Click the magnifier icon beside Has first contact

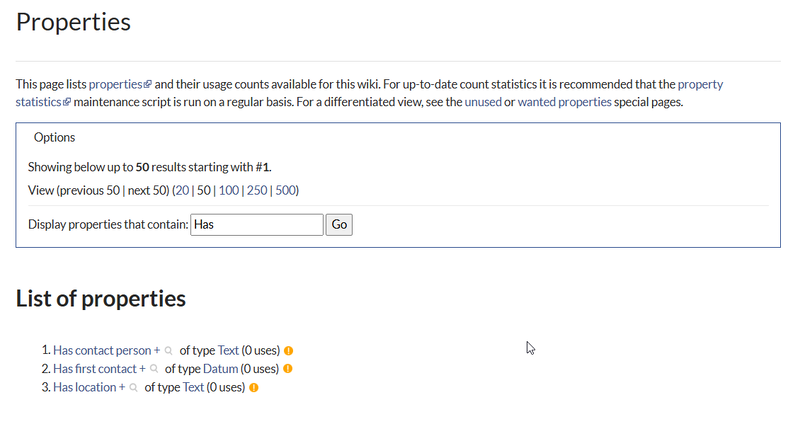[x=154, y=369]
